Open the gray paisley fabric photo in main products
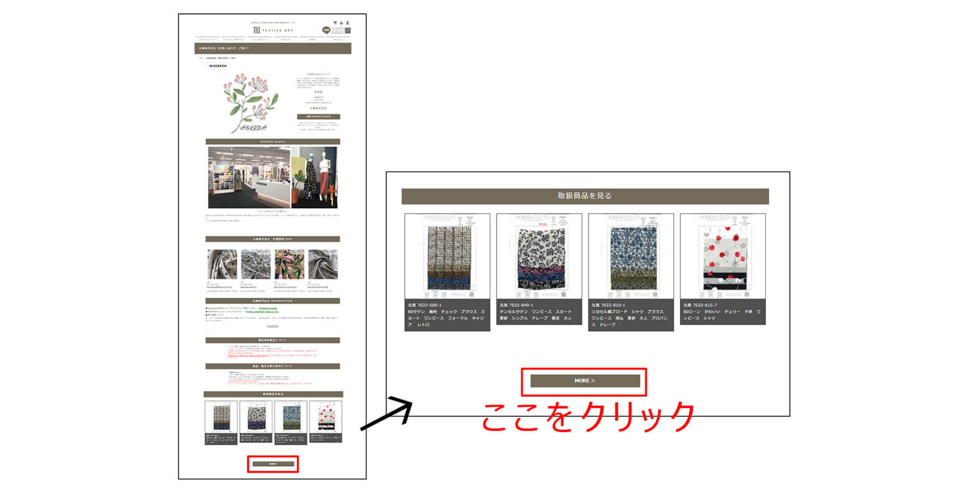Viewport: 980px width, 490px height. coord(323,265)
